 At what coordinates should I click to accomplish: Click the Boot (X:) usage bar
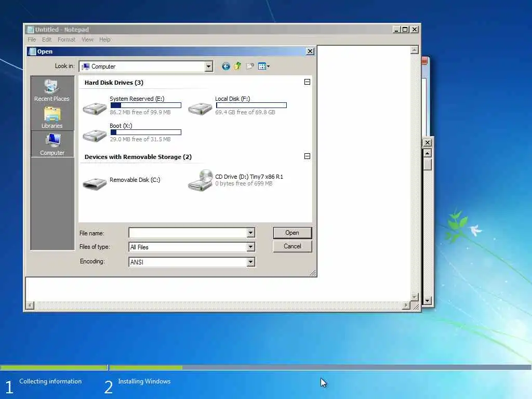pos(146,132)
